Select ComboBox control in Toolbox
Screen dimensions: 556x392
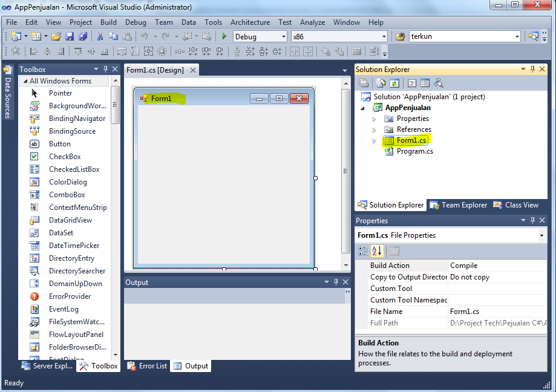(x=67, y=195)
